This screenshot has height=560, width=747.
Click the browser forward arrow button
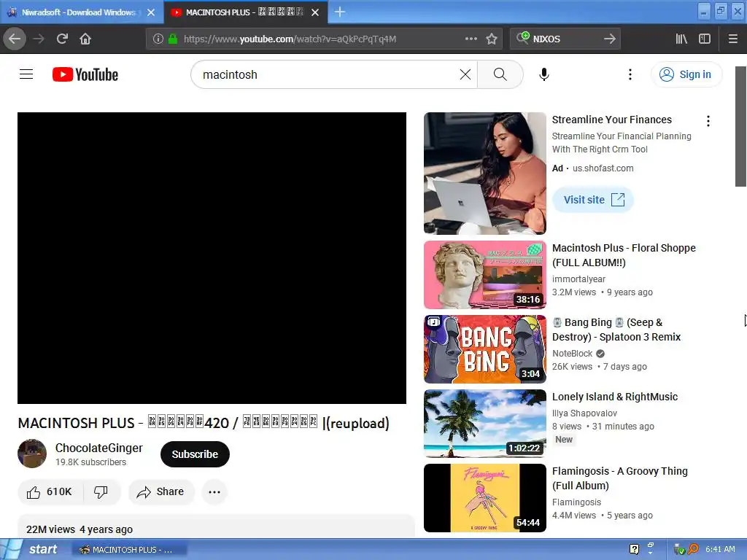click(x=39, y=39)
